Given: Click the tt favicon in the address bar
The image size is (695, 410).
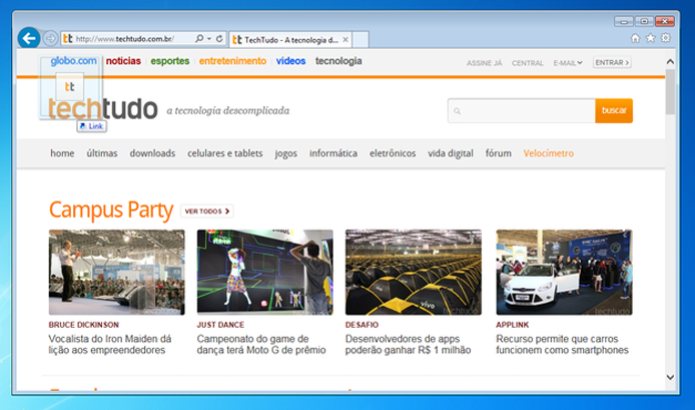Looking at the screenshot, I should point(68,39).
